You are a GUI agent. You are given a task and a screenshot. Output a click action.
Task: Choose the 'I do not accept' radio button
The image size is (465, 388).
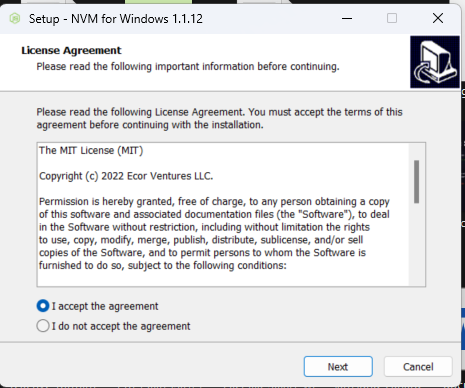43,326
